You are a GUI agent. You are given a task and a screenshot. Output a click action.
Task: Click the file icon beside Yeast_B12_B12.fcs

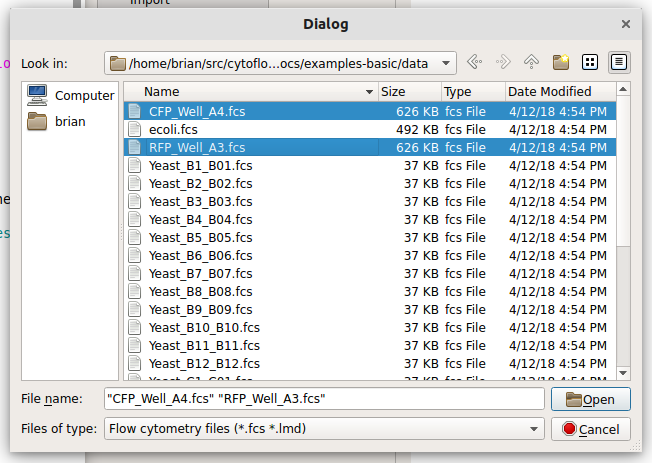point(134,364)
